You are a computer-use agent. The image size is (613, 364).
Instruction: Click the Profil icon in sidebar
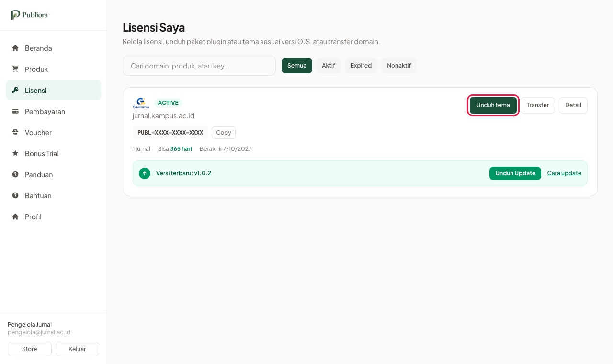(15, 216)
